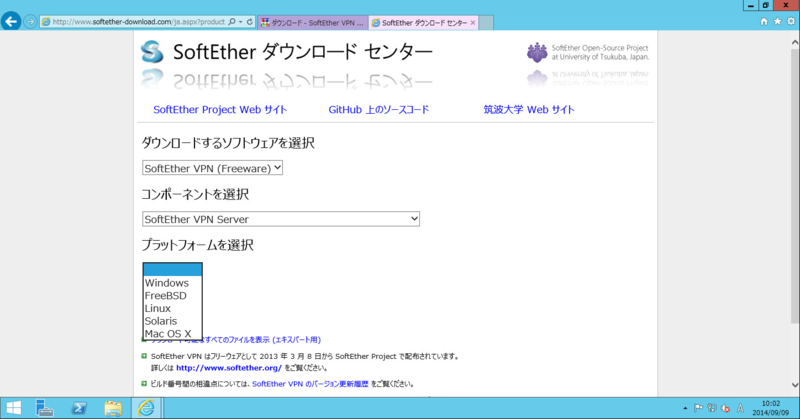Open the blank new tab button
Screen dimensions: 800x419
[486, 22]
